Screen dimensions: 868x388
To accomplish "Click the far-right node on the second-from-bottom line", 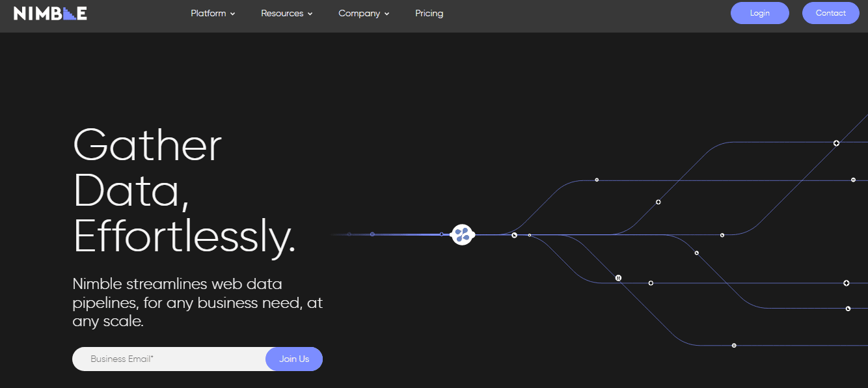I will click(x=848, y=309).
